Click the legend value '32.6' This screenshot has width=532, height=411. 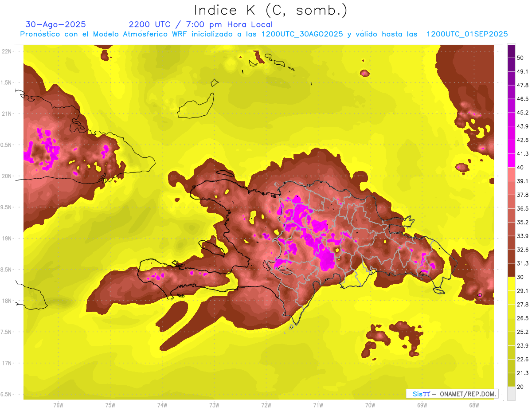point(523,250)
